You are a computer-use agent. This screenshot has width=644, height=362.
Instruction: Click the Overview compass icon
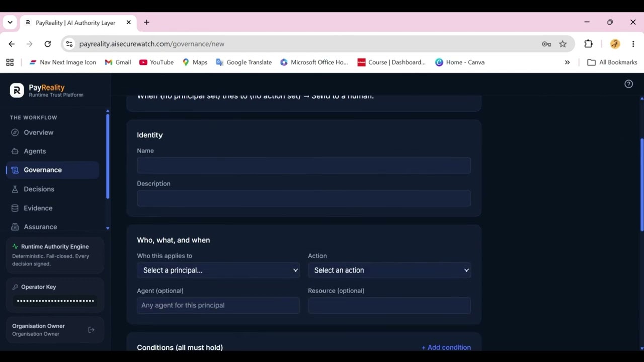pyautogui.click(x=15, y=132)
